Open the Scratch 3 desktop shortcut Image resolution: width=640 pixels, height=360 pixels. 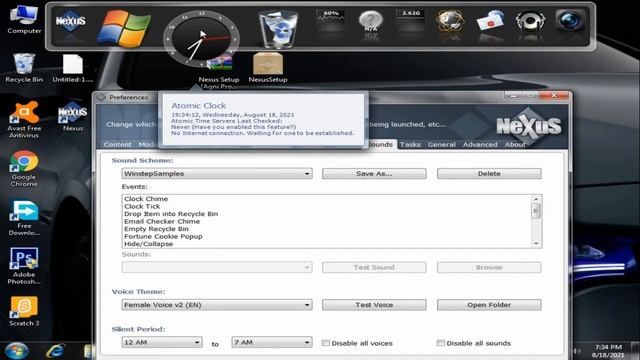(x=24, y=311)
